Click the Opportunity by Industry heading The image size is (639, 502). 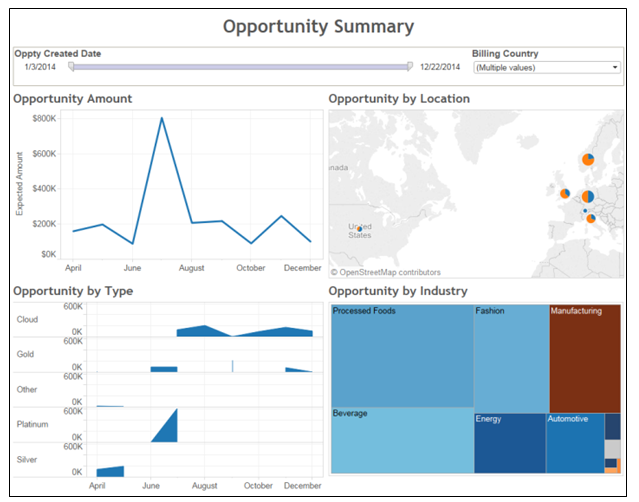click(x=398, y=291)
